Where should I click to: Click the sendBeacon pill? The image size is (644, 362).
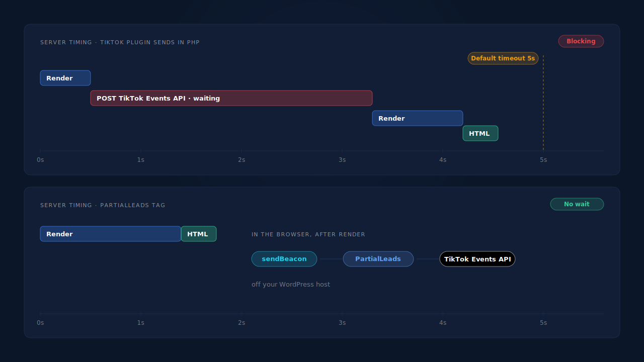coord(284,259)
